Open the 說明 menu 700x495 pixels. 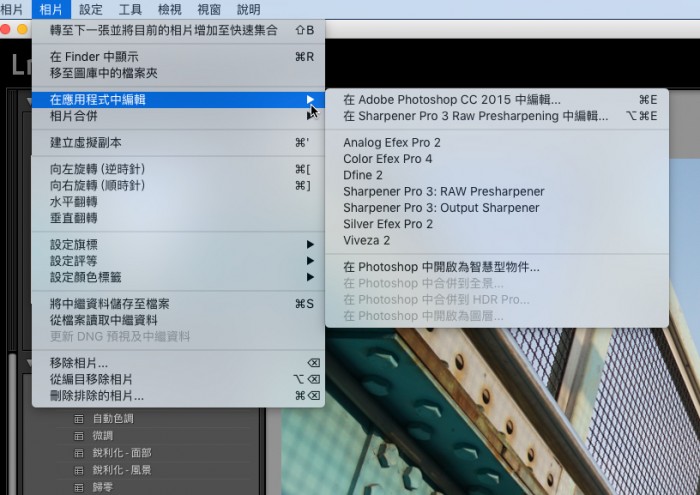tap(248, 9)
